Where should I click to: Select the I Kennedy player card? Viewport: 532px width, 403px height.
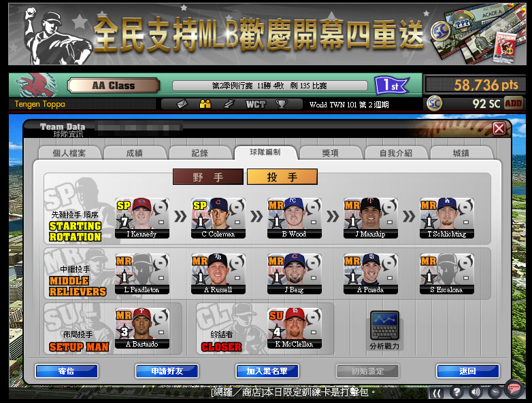tap(142, 218)
